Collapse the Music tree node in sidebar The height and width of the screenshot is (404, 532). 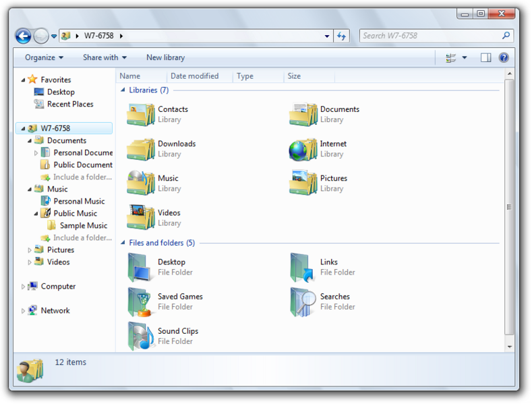[30, 190]
